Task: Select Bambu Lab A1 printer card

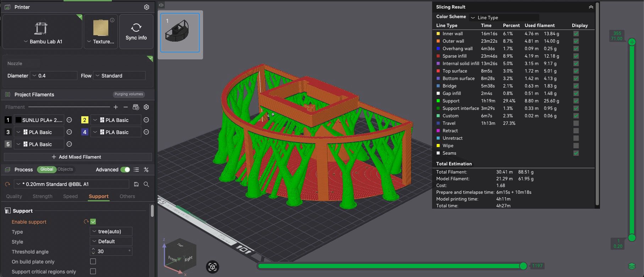Action: coord(43,32)
